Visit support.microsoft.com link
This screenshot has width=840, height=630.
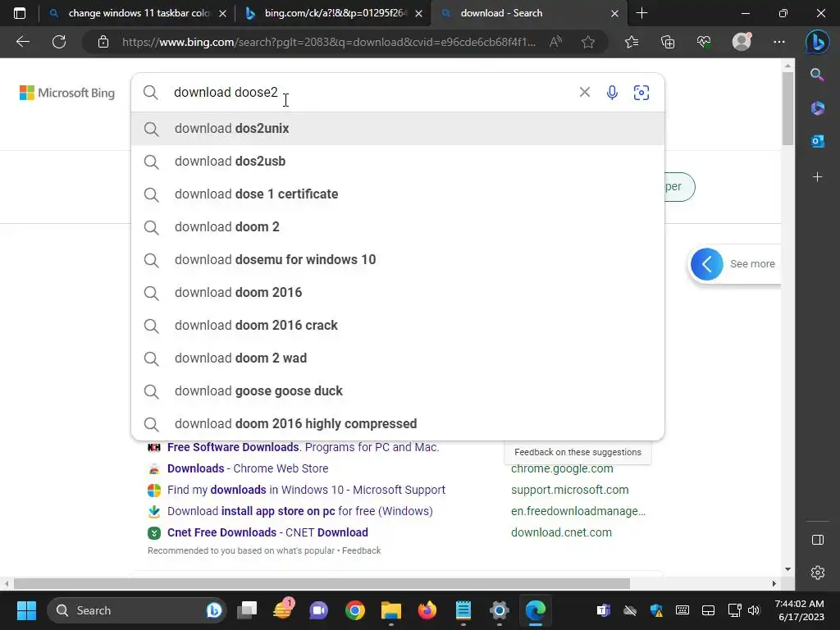(569, 490)
